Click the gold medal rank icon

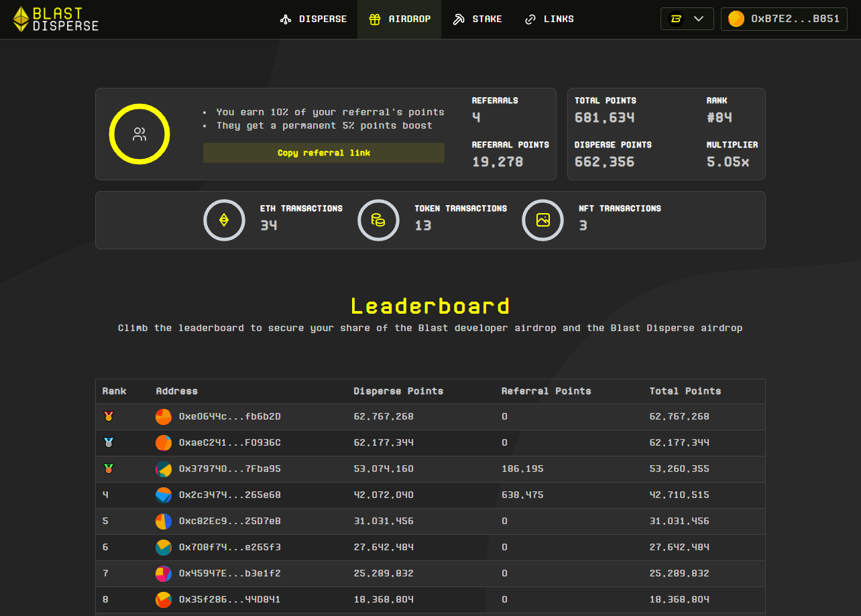109,416
